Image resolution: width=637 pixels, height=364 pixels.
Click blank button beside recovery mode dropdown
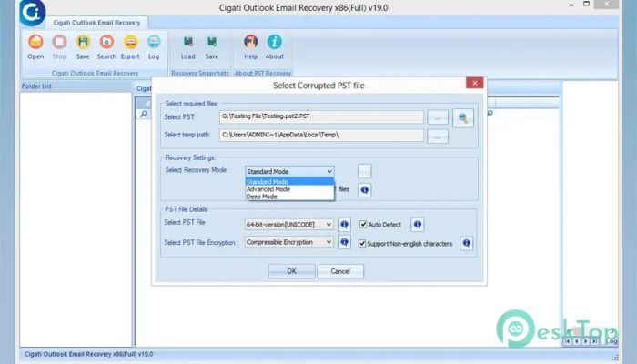[364, 171]
